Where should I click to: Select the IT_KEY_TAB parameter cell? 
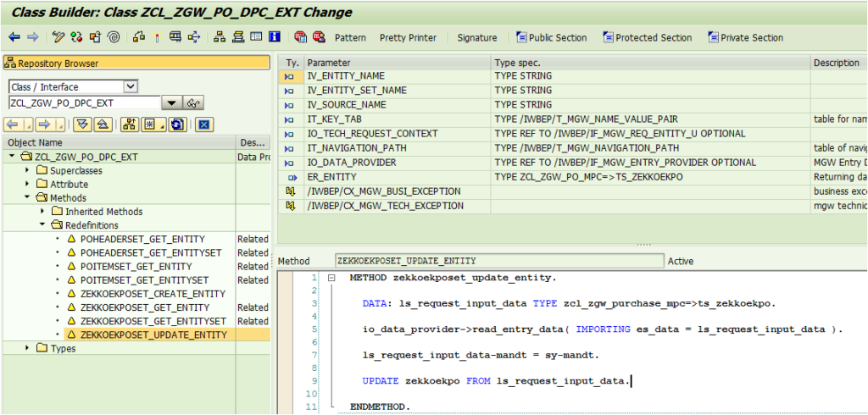click(398, 119)
